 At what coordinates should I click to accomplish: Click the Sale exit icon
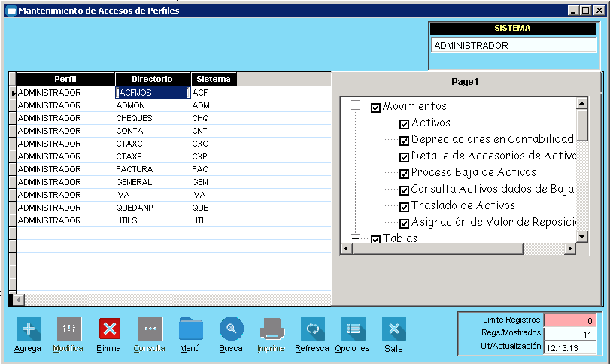(x=393, y=329)
